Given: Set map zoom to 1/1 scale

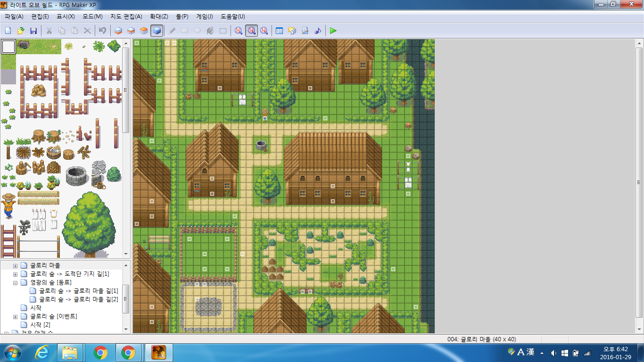Looking at the screenshot, I should click(239, 31).
